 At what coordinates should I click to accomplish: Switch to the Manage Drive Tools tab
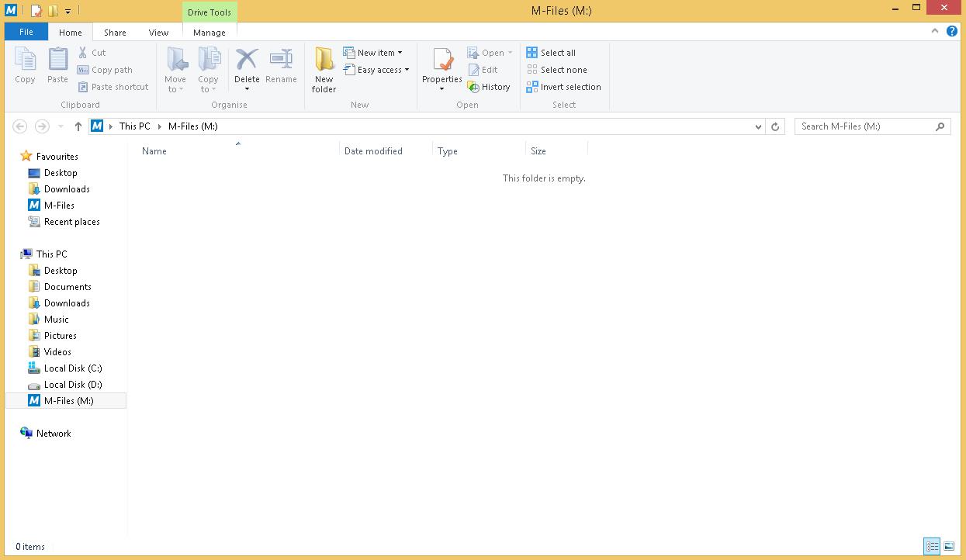(209, 33)
